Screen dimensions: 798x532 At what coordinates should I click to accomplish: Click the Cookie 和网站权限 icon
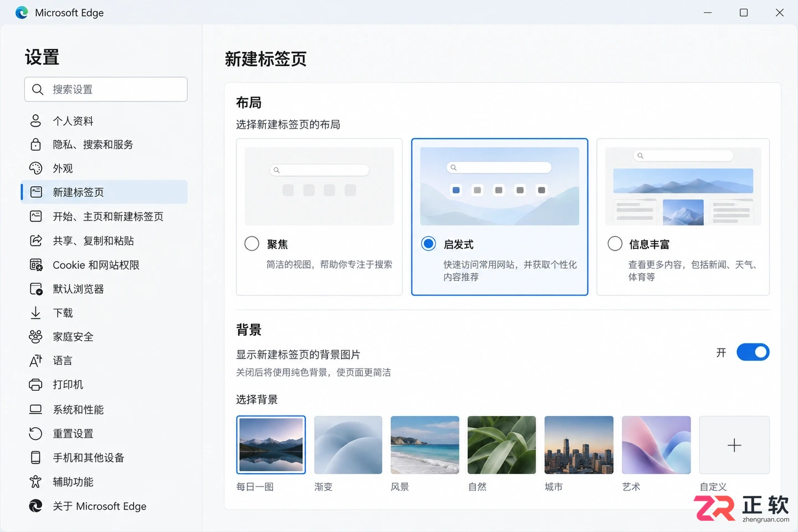tap(35, 265)
